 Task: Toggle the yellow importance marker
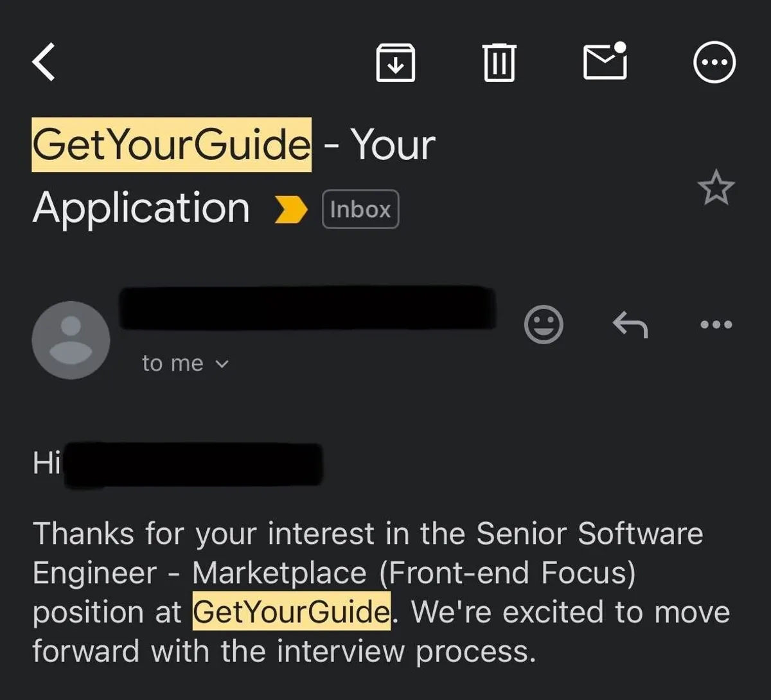[290, 209]
